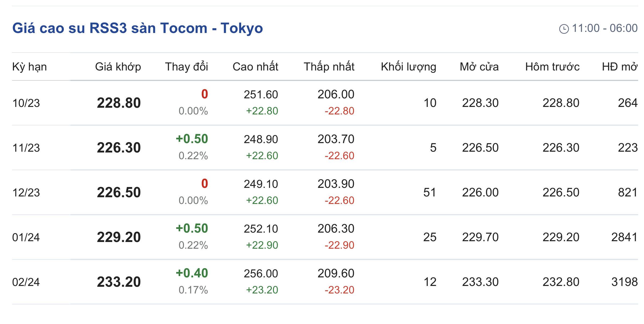Click the "Cao nhất" column header
The image size is (644, 324).
pyautogui.click(x=255, y=67)
